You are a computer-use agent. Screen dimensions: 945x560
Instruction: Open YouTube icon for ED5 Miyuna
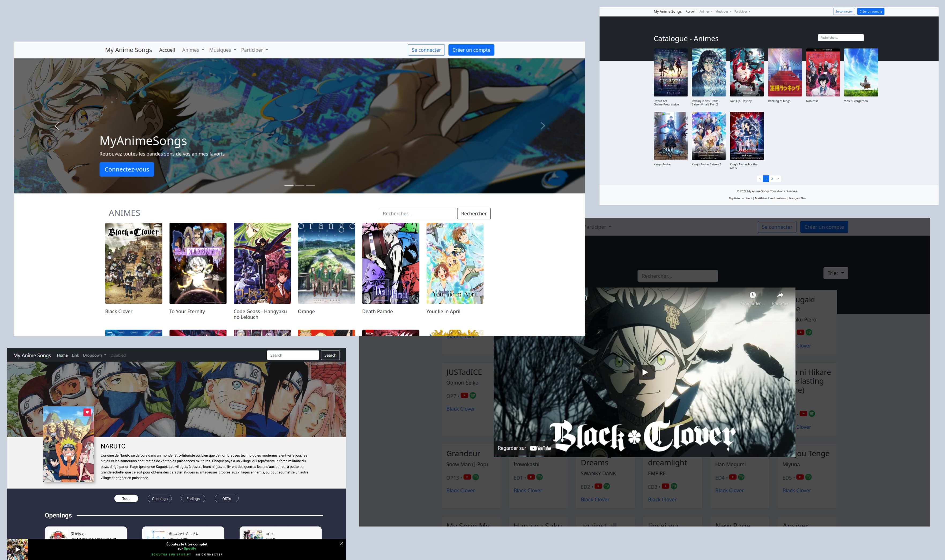point(800,477)
